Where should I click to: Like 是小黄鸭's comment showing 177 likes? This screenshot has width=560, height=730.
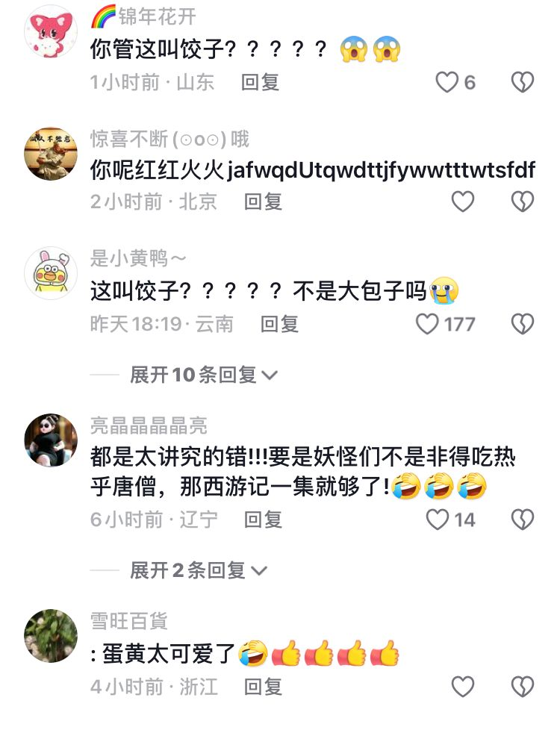(427, 324)
